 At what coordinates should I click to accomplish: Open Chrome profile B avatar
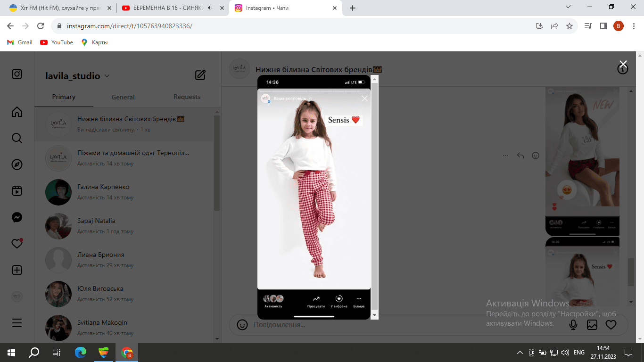tap(619, 26)
